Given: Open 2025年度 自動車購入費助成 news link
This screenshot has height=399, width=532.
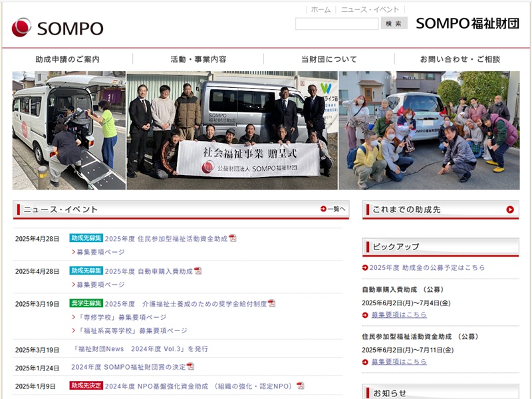Looking at the screenshot, I should click(x=148, y=271).
